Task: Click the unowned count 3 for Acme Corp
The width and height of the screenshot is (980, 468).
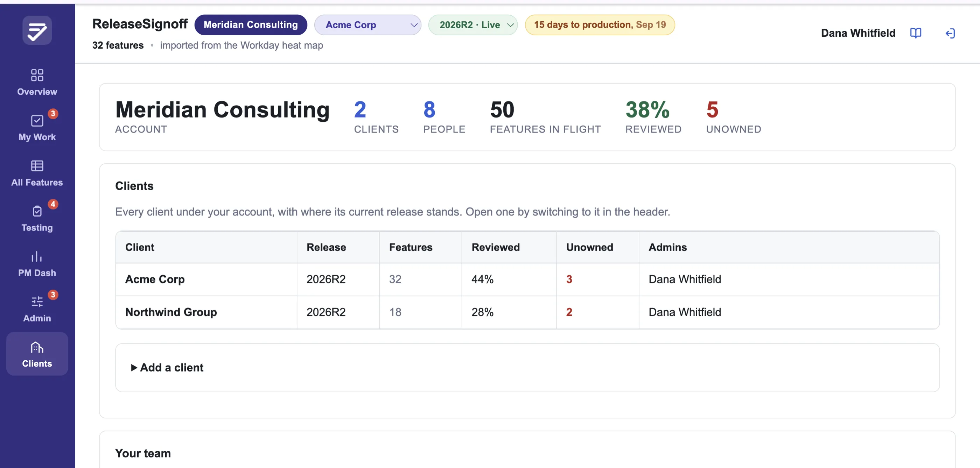Action: (x=569, y=279)
